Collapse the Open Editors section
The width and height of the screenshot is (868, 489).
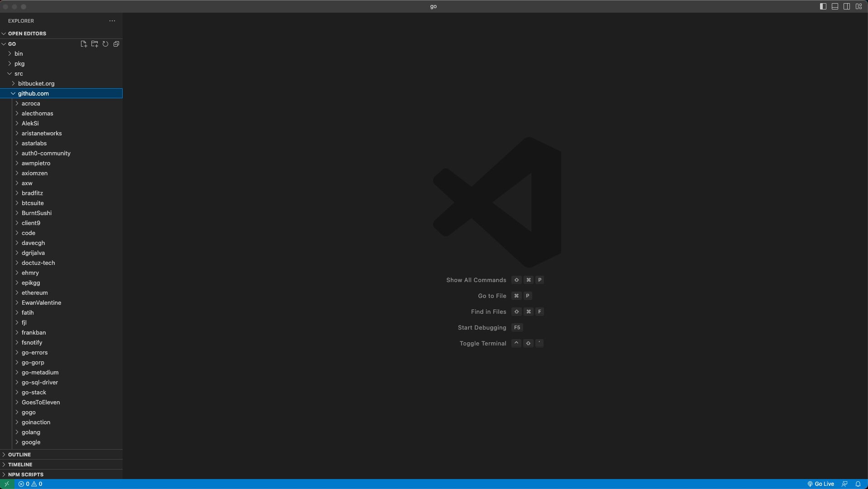coord(61,34)
